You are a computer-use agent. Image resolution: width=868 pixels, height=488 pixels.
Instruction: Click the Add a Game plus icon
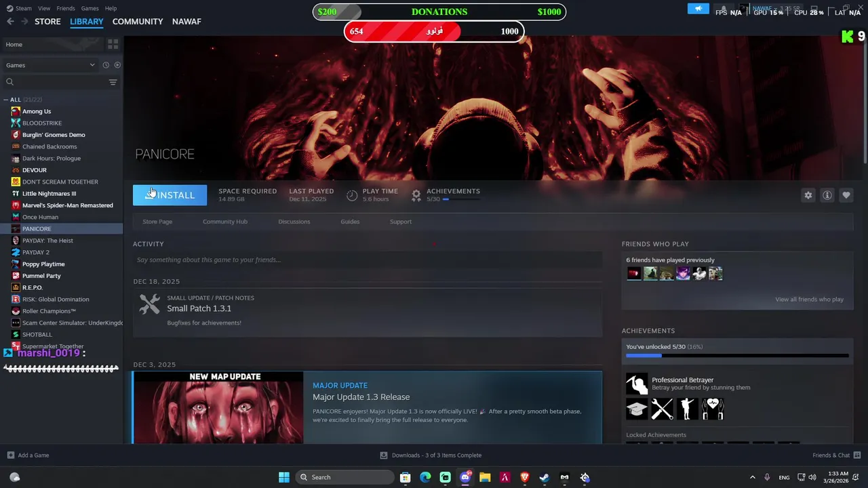click(10, 455)
